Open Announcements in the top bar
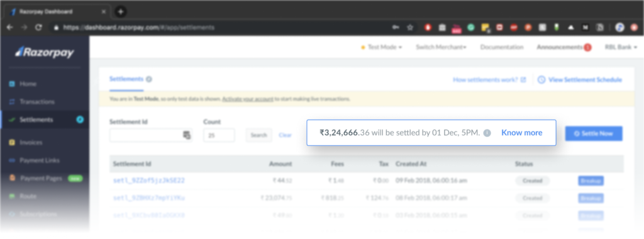This screenshot has height=239, width=644. coord(559,47)
